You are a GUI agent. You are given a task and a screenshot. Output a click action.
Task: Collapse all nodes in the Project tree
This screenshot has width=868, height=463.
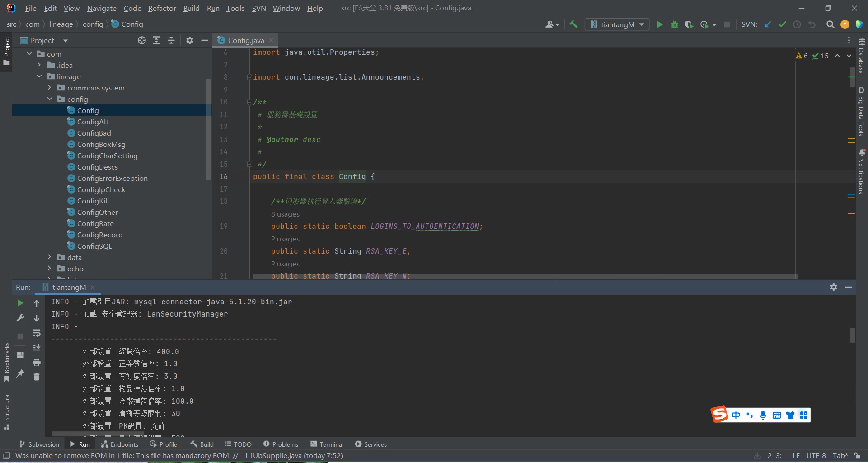171,40
